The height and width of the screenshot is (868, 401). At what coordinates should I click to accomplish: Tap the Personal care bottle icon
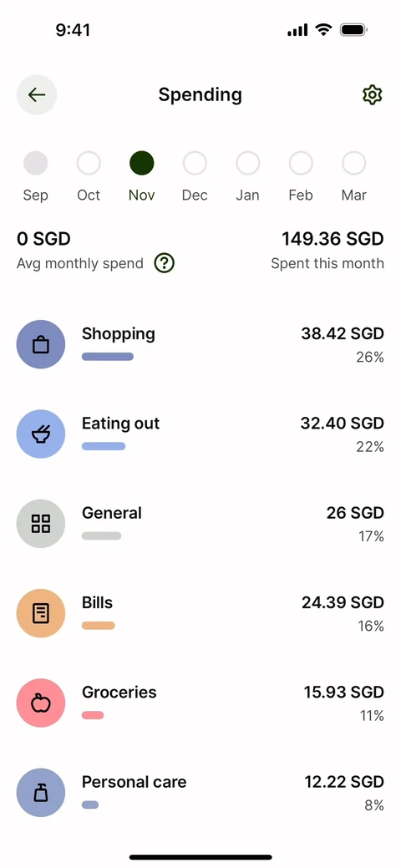tap(41, 793)
